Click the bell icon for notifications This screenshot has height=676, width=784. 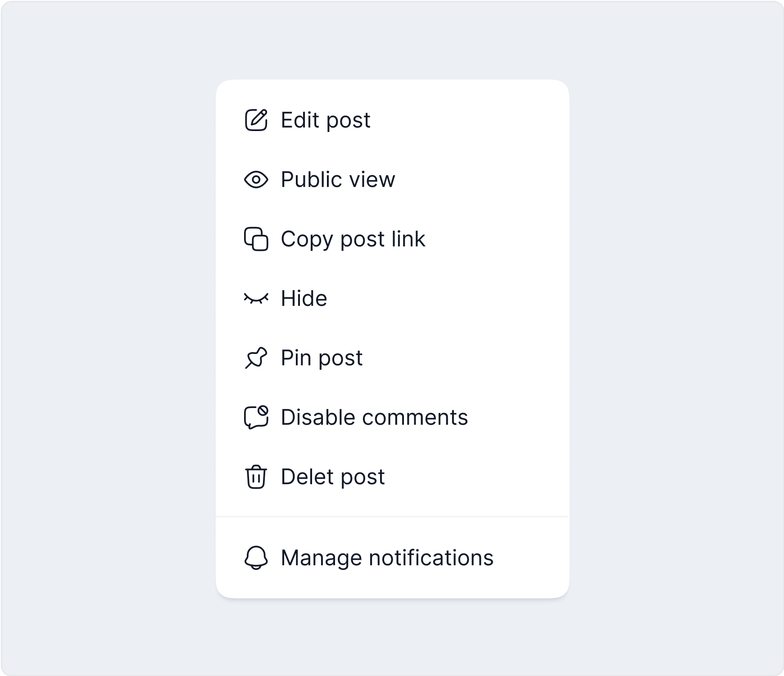(x=256, y=558)
